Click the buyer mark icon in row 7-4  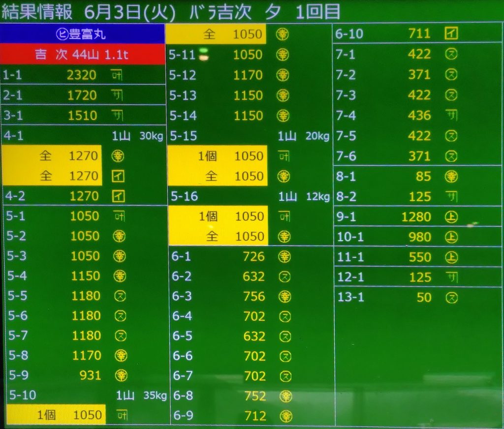(x=451, y=116)
